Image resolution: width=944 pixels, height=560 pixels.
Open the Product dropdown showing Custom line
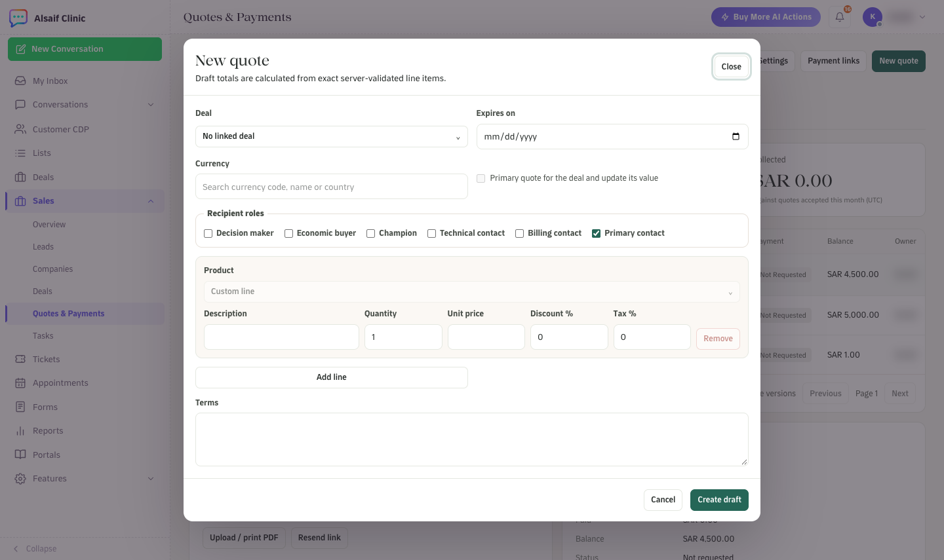pyautogui.click(x=472, y=291)
